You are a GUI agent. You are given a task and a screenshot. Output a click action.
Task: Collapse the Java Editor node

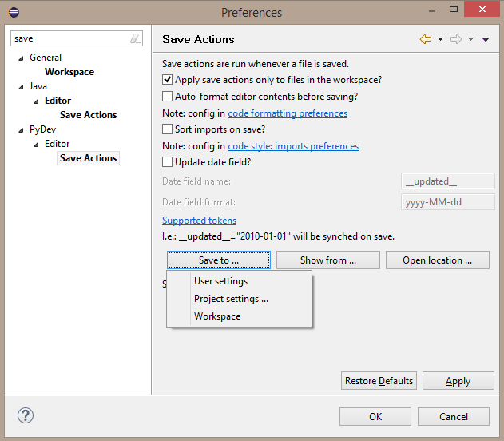[36, 101]
